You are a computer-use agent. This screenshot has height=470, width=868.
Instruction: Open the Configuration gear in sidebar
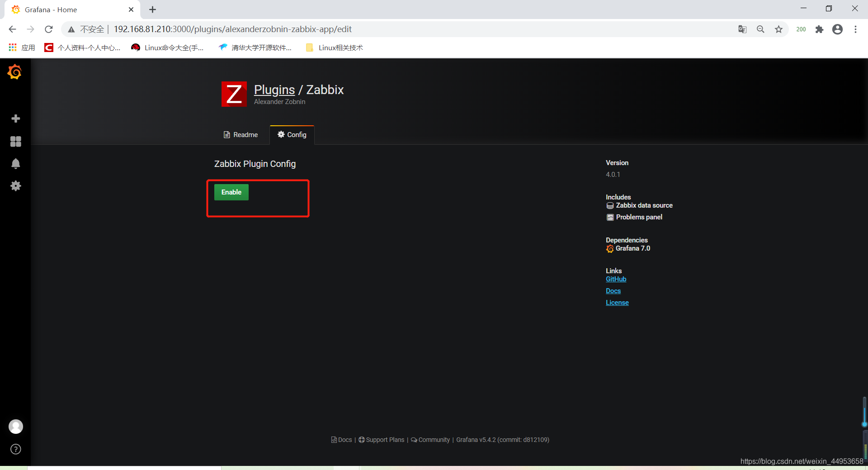(x=16, y=186)
